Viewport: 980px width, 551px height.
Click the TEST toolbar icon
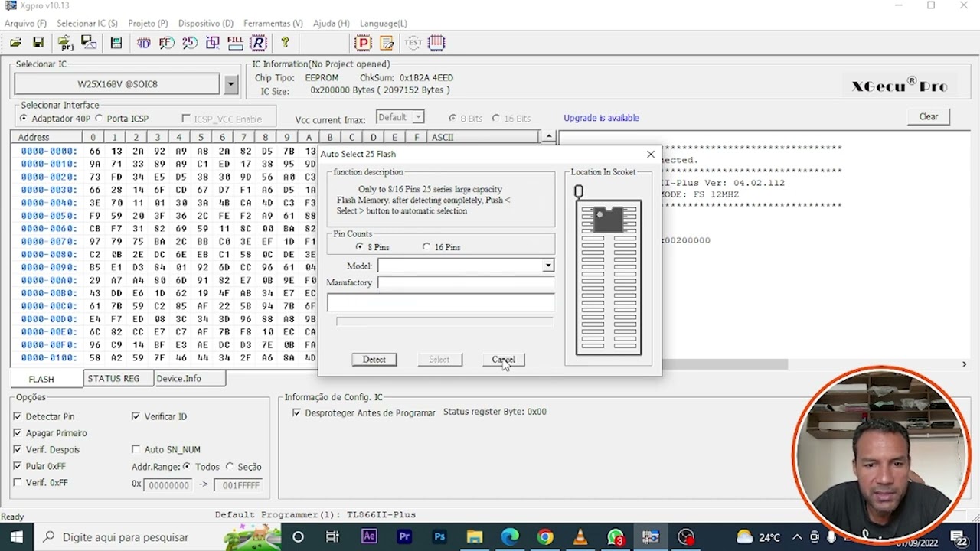[x=413, y=43]
